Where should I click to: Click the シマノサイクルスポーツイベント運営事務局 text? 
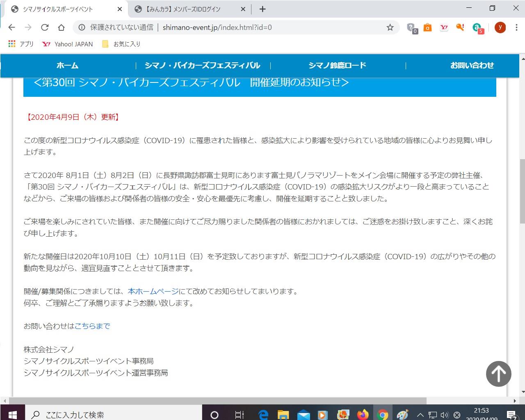[96, 372]
